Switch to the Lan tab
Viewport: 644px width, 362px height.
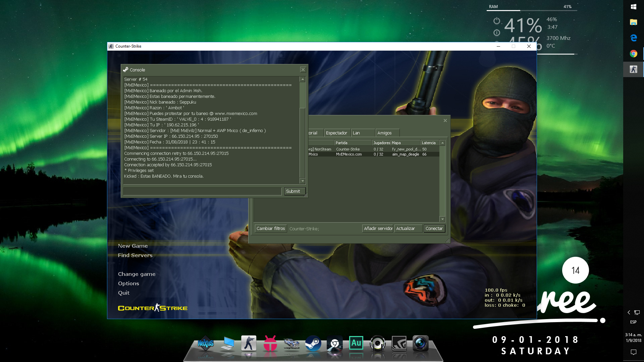[x=363, y=133]
